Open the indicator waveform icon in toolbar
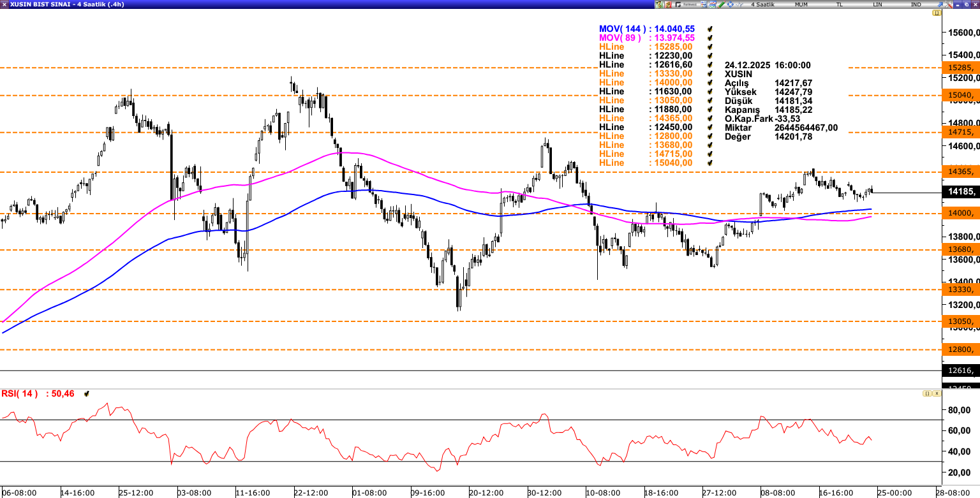 (739, 4)
